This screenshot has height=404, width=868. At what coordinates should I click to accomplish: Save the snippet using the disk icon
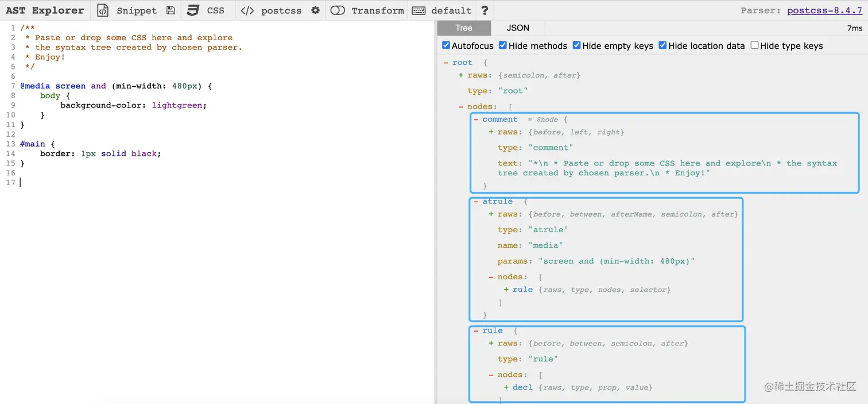[x=170, y=10]
